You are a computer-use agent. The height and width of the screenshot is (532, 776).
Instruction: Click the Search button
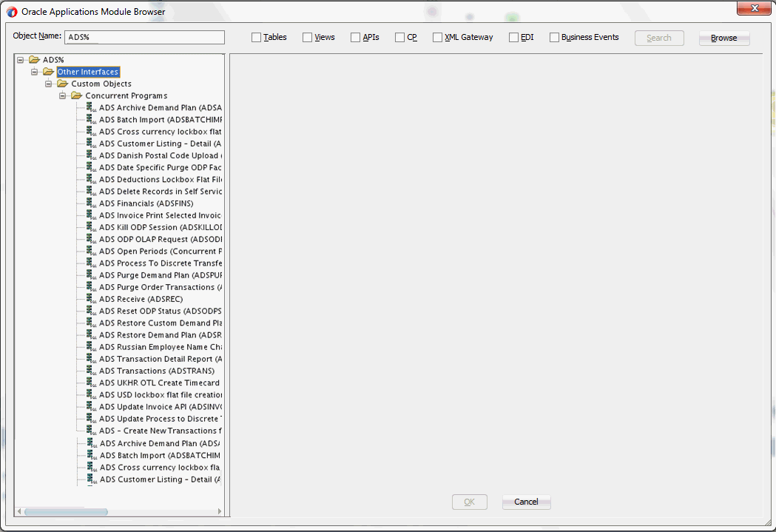[x=659, y=38]
